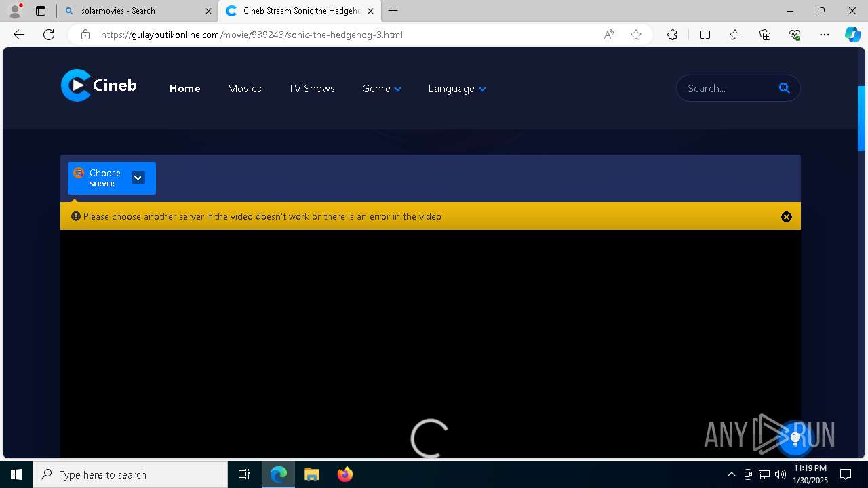Open the Windows Start menu

pyautogui.click(x=16, y=474)
